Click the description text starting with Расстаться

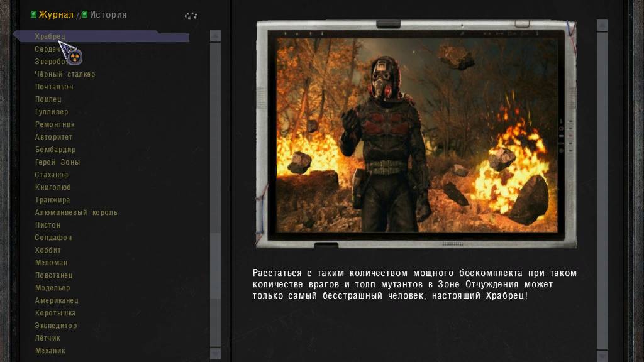point(414,285)
